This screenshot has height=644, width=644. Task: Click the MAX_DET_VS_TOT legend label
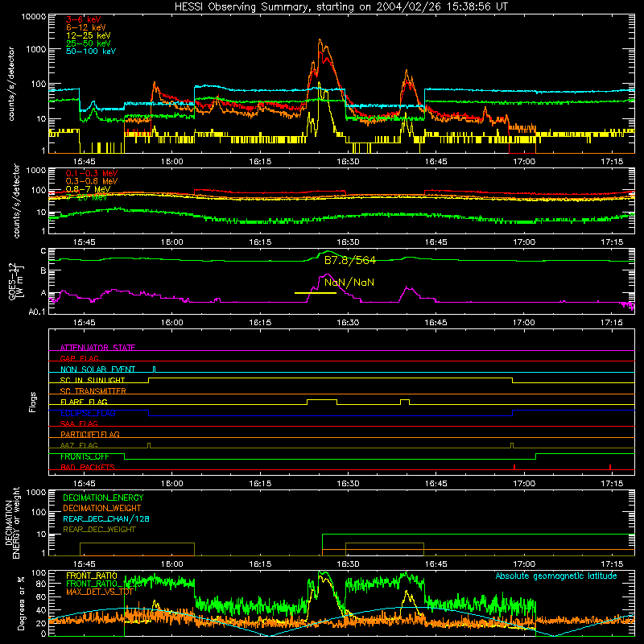pos(99,592)
